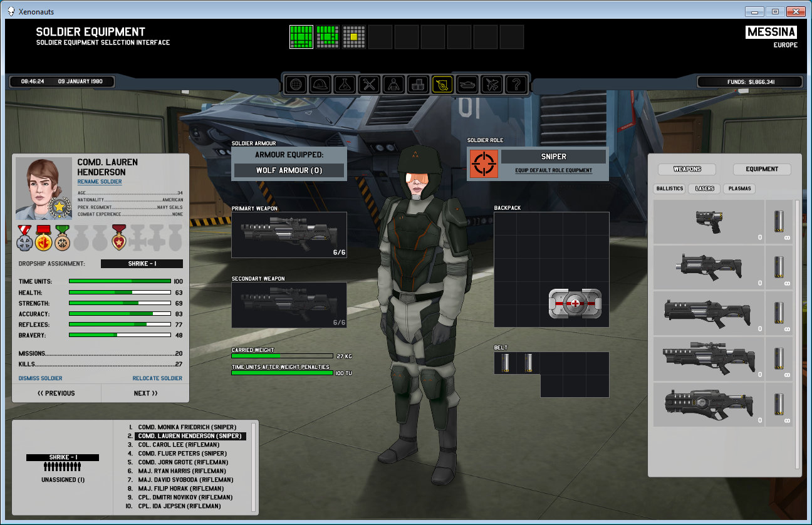This screenshot has width=812, height=525.
Task: Open the Geoscape globe screen
Action: tap(296, 84)
